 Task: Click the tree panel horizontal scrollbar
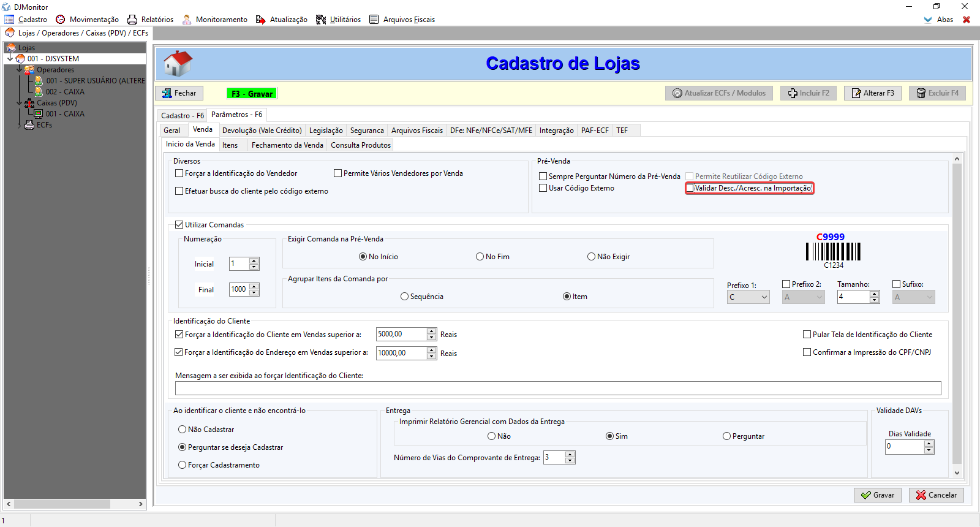pos(61,504)
